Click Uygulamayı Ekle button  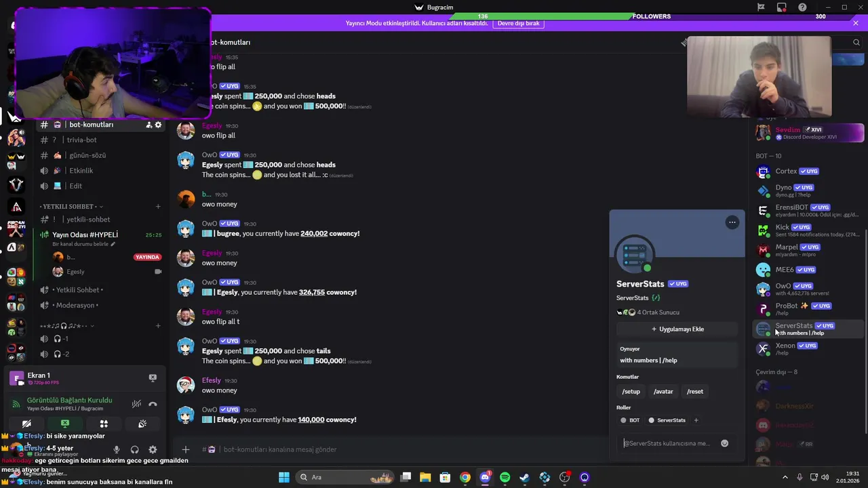pos(677,329)
